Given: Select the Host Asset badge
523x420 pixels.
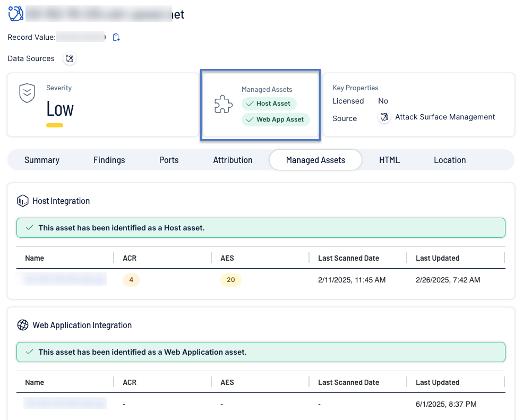Looking at the screenshot, I should [269, 104].
